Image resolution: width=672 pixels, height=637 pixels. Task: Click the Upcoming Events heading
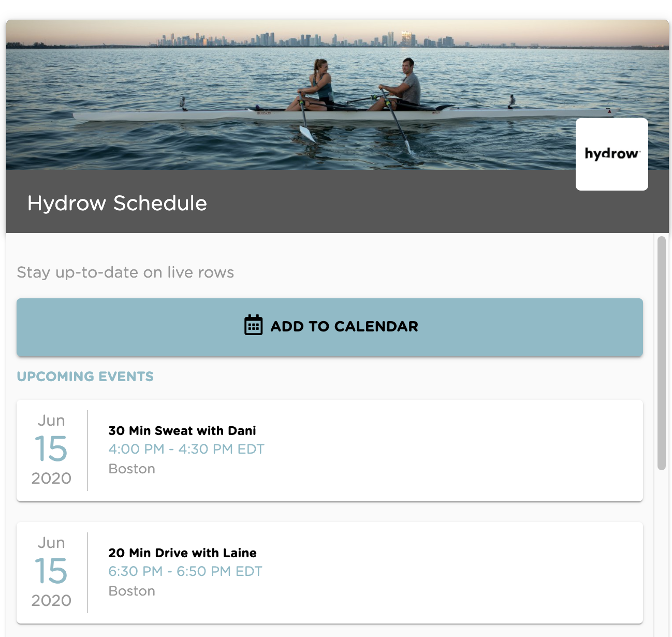tap(85, 377)
